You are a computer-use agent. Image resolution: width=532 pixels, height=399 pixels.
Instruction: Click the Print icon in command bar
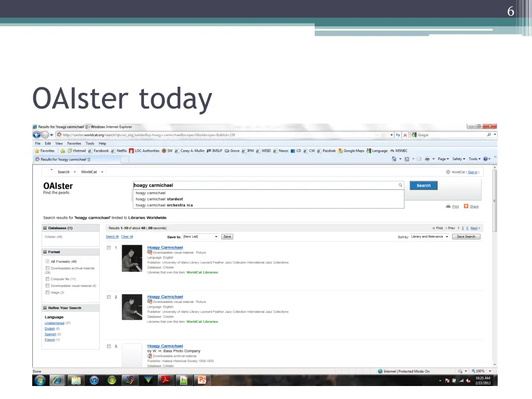click(x=427, y=159)
